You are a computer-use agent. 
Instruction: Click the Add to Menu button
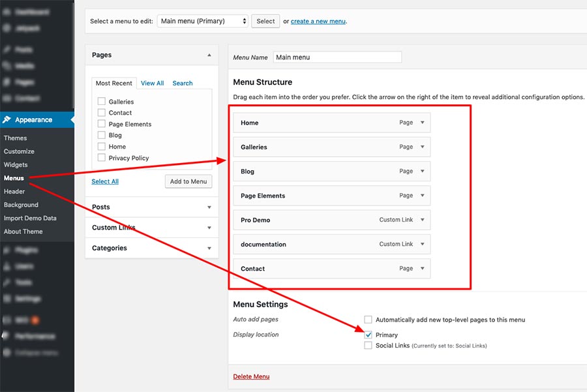188,181
